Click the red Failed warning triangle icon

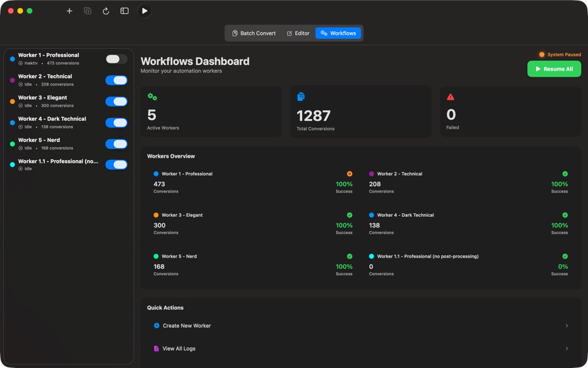451,97
